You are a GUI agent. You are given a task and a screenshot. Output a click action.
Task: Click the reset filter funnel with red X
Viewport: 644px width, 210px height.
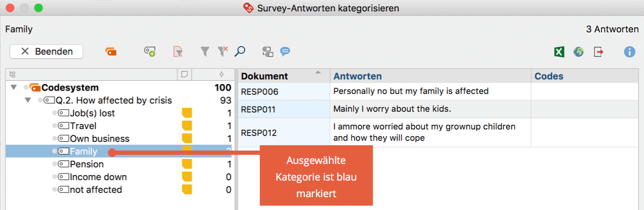[222, 51]
